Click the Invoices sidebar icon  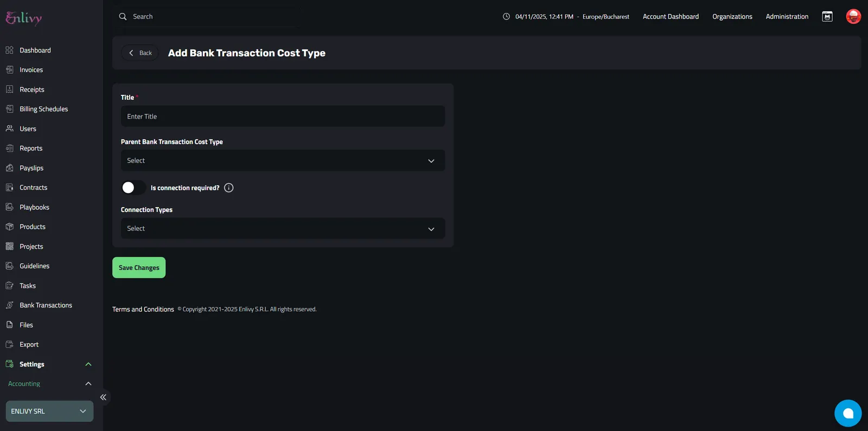pyautogui.click(x=9, y=70)
